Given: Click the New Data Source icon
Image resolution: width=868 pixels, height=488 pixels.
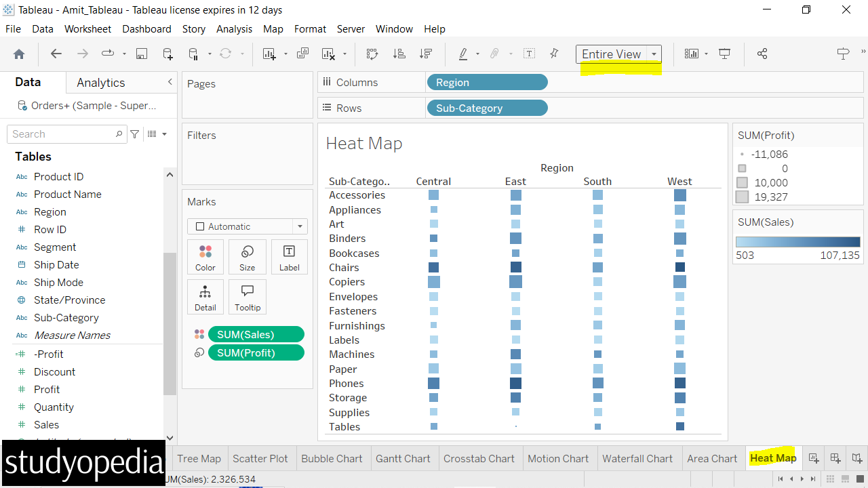Looking at the screenshot, I should 167,54.
